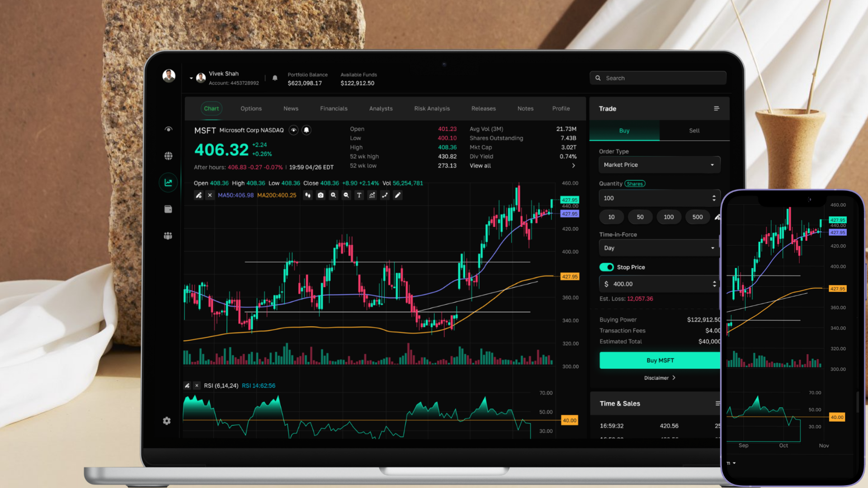Select the camera snapshot tool on chart toolbar

click(321, 195)
